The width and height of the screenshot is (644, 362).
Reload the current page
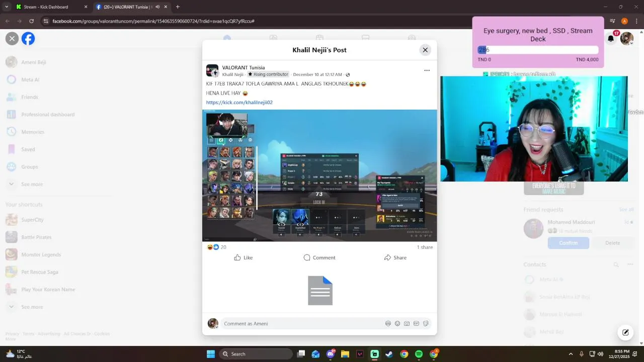[31, 21]
